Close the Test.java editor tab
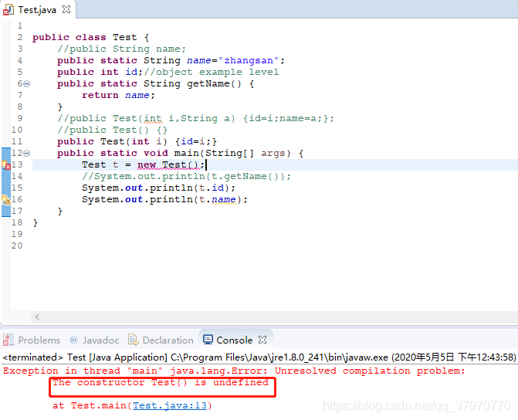The image size is (518, 420). coord(66,9)
